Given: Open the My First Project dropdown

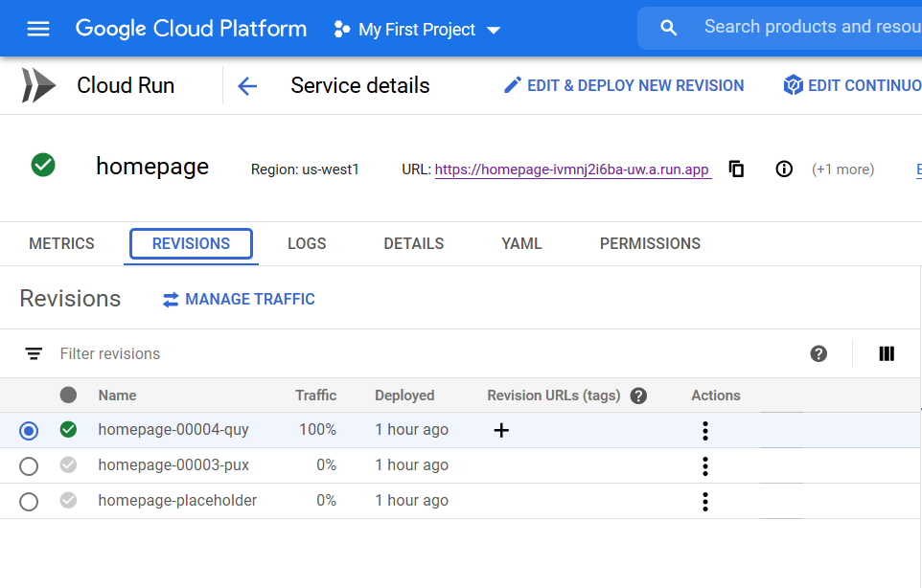Looking at the screenshot, I should 417,29.
